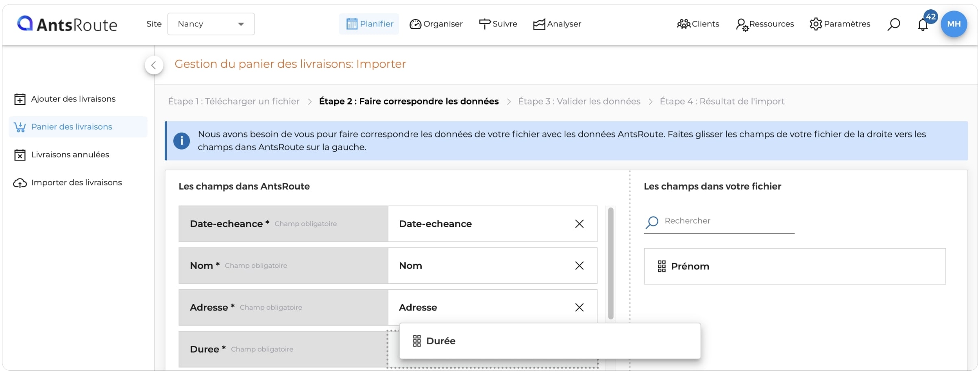Open Paramètres settings

pyautogui.click(x=840, y=24)
